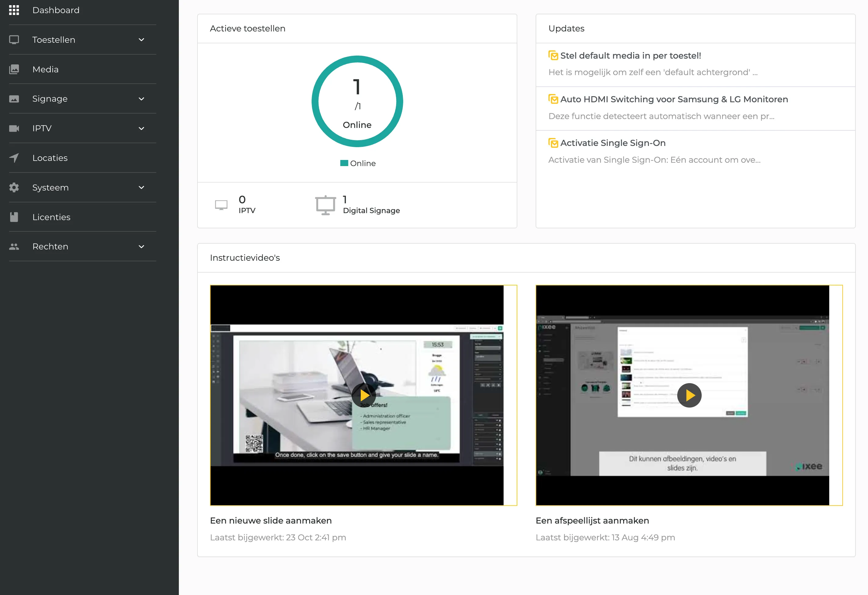Open Locaties via the navigation arrow icon
868x595 pixels.
point(14,158)
